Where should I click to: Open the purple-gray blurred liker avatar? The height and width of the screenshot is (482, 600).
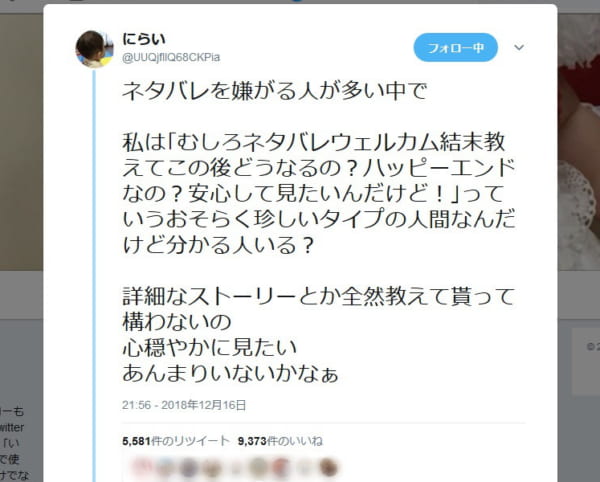(188, 467)
